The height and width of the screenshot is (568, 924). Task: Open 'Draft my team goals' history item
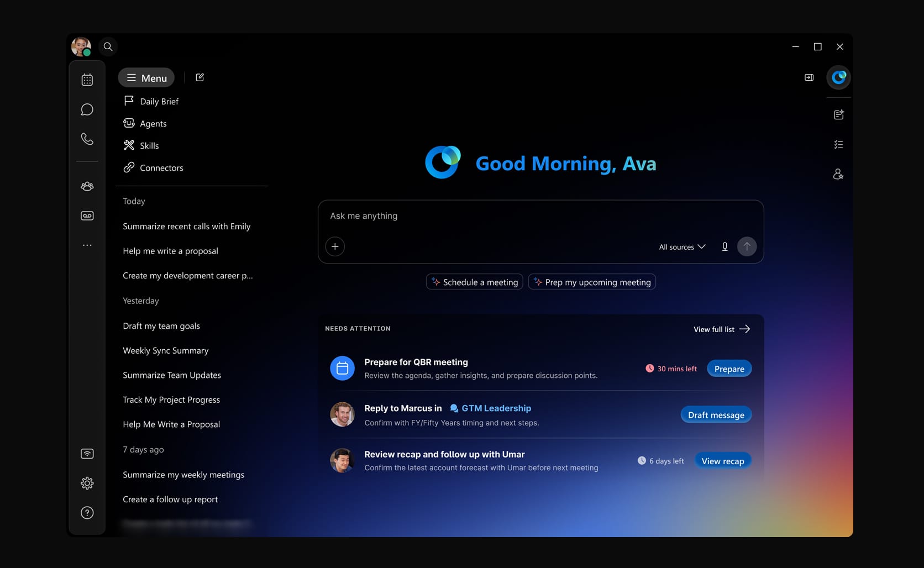(x=161, y=326)
